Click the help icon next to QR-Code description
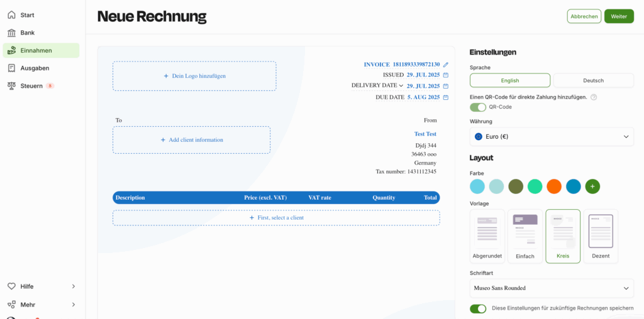 click(x=594, y=97)
